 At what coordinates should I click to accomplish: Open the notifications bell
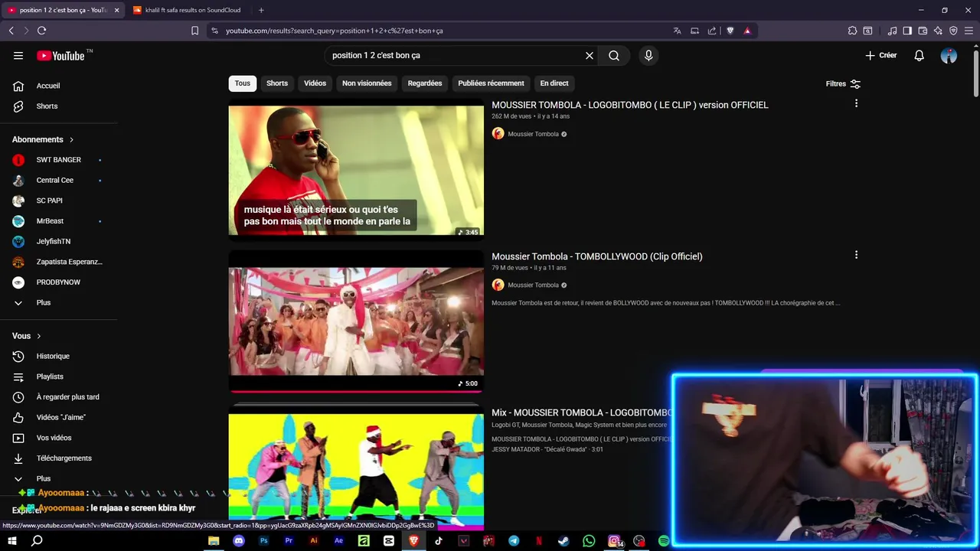coord(920,55)
